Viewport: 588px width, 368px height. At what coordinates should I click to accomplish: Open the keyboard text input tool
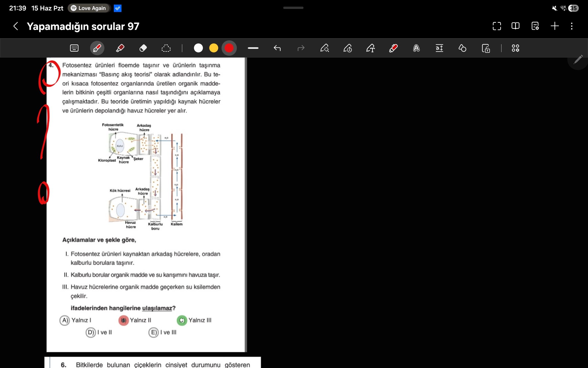(74, 48)
